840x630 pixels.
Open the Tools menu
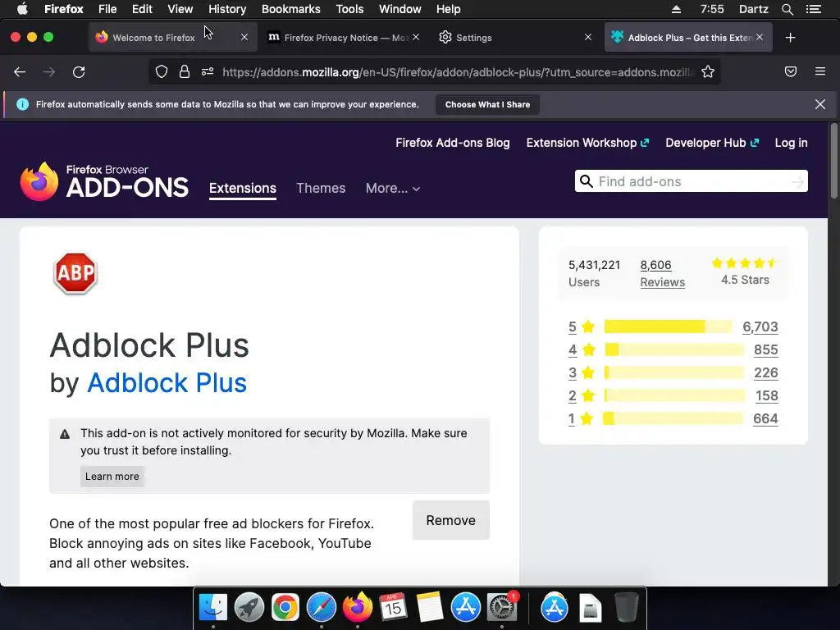pos(349,9)
